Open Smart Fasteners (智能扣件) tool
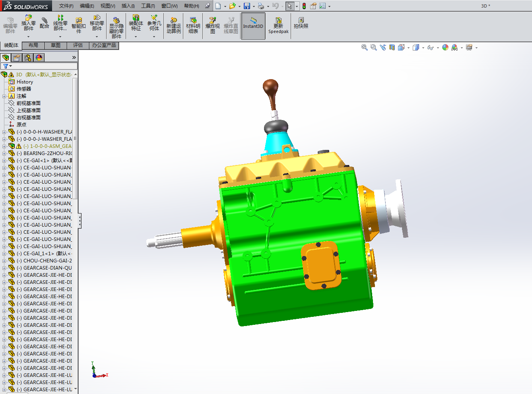The width and height of the screenshot is (532, 394). point(79,25)
